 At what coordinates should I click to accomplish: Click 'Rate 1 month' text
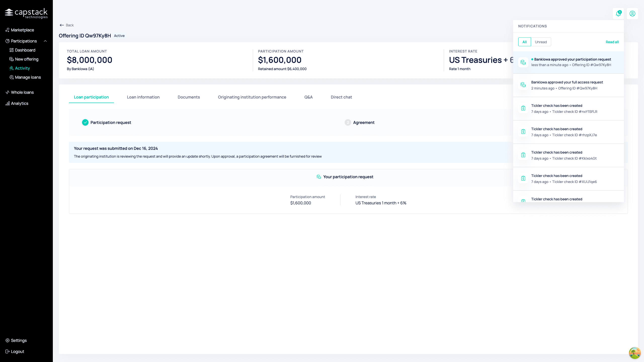(x=460, y=69)
